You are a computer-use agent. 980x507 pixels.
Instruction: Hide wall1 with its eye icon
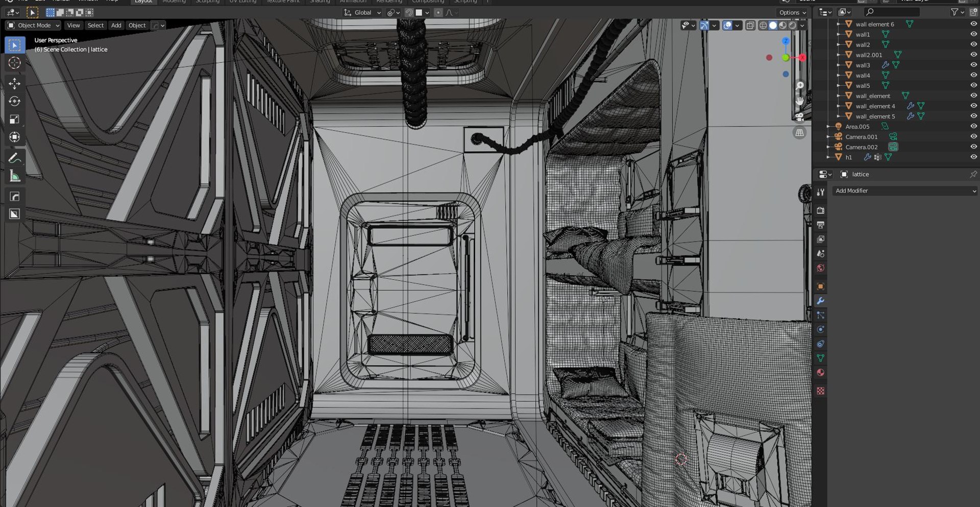(x=973, y=34)
